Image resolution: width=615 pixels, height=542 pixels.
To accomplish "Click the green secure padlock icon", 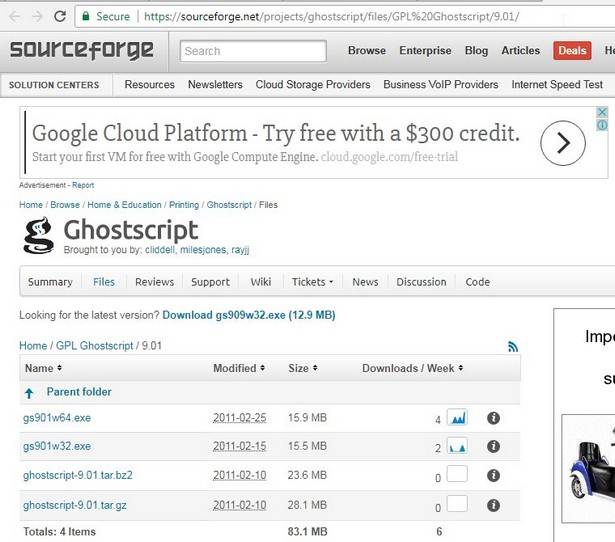I will tap(86, 16).
